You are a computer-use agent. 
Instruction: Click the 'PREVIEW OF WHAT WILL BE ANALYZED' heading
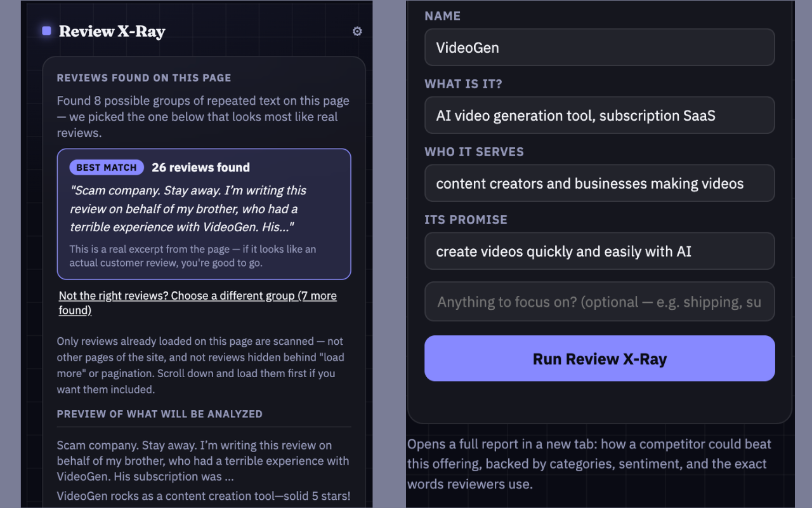coord(160,414)
